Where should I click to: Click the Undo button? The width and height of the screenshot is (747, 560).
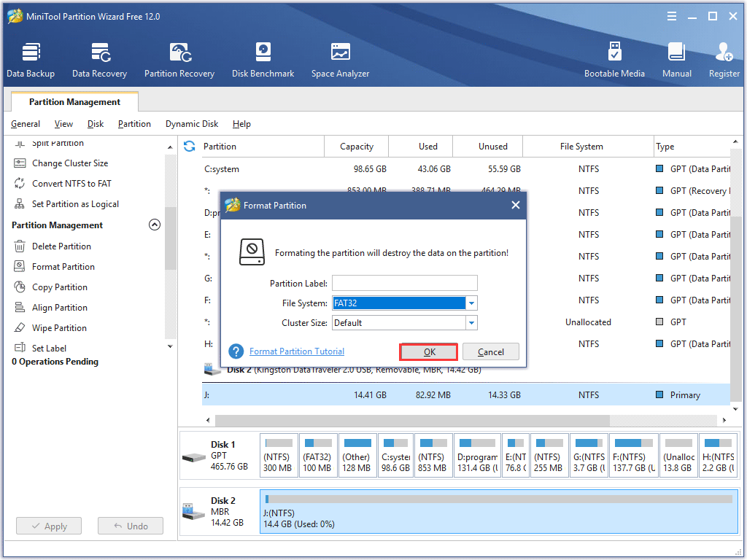131,526
